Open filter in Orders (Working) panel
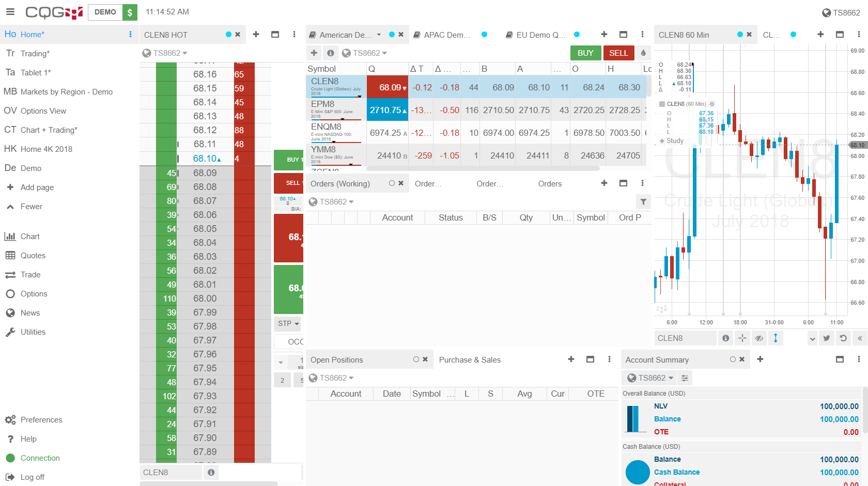The height and width of the screenshot is (486, 868). [x=643, y=202]
